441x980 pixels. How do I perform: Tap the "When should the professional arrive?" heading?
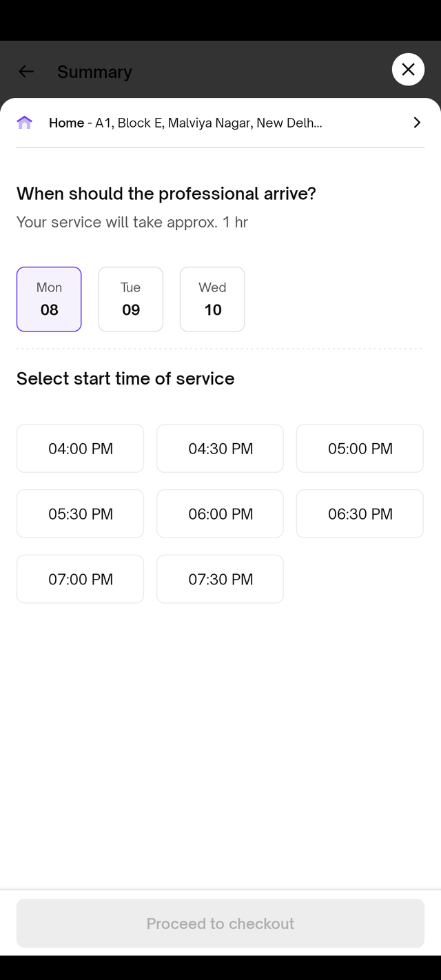coord(166,194)
